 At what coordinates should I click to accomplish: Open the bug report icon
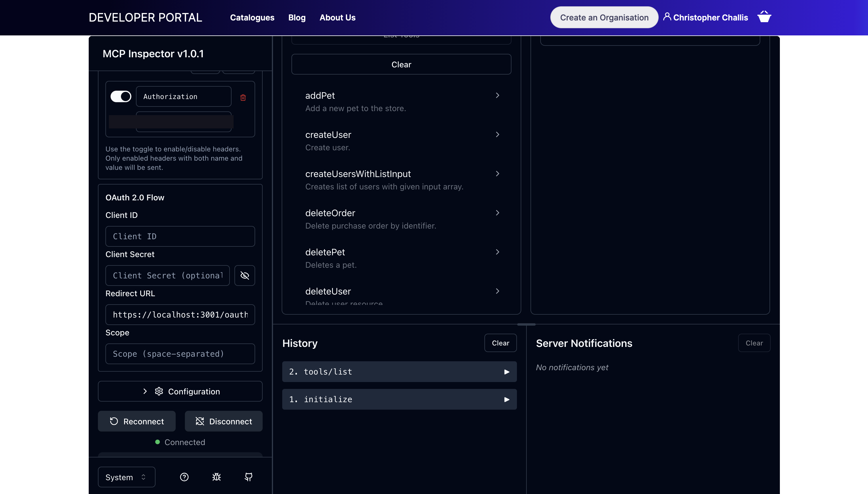pyautogui.click(x=217, y=477)
